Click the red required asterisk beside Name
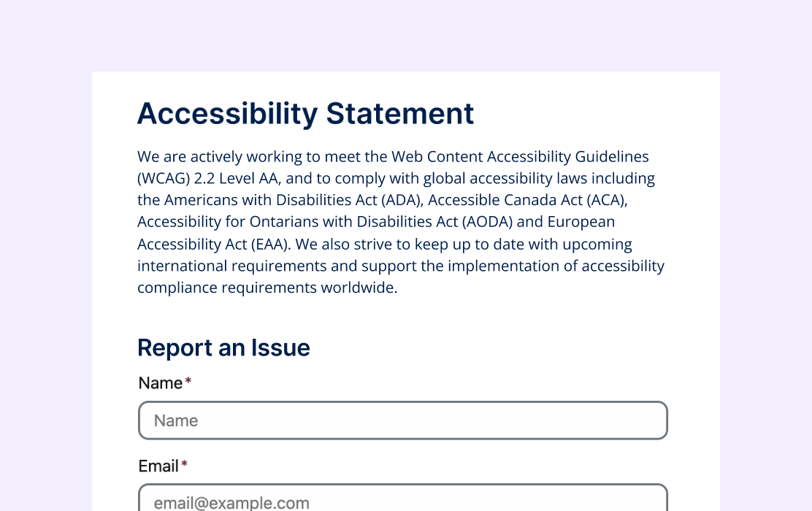The image size is (812, 511). tap(188, 383)
